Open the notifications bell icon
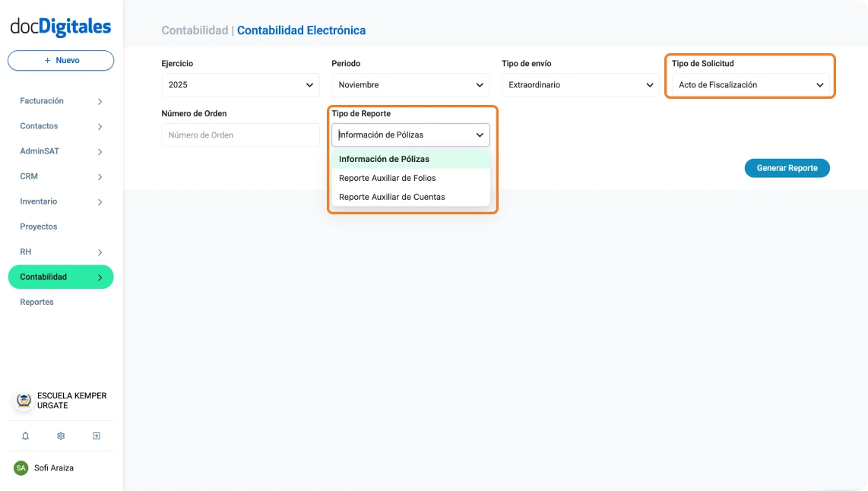 pyautogui.click(x=24, y=436)
